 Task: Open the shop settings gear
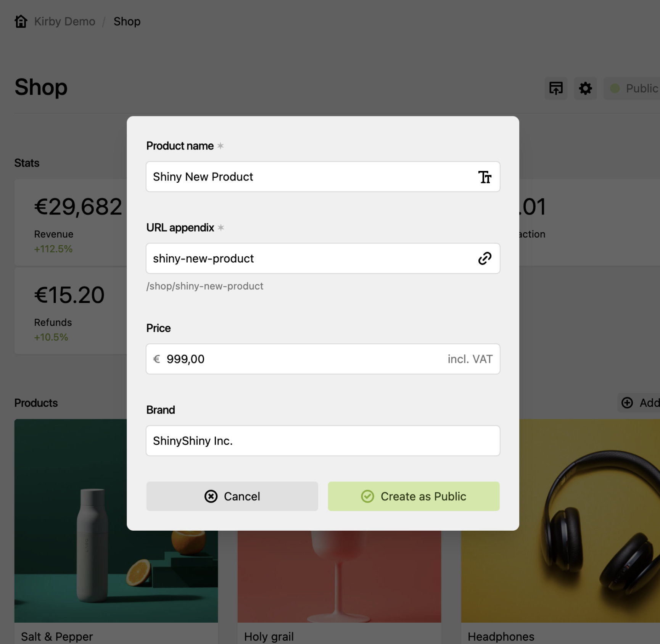click(x=585, y=89)
